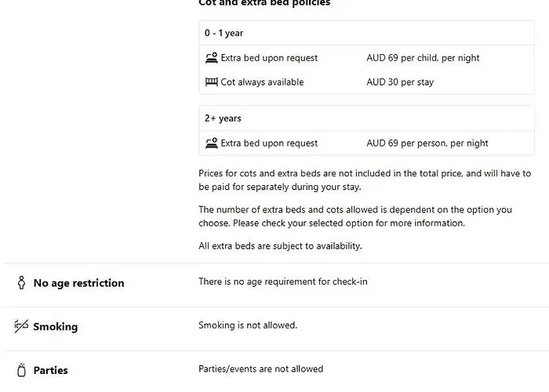Click the Smoking is not allowed text
Viewport: 549px width, 392px height.
point(248,325)
